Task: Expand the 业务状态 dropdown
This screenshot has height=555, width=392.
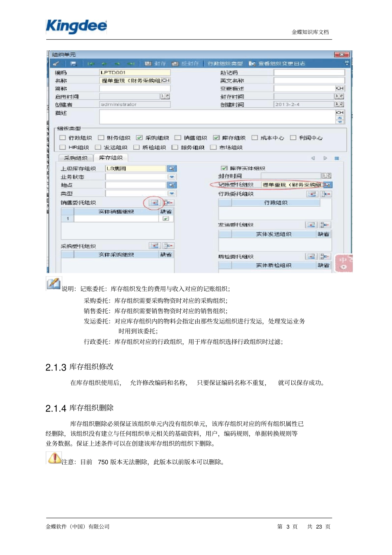Action: pos(172,177)
